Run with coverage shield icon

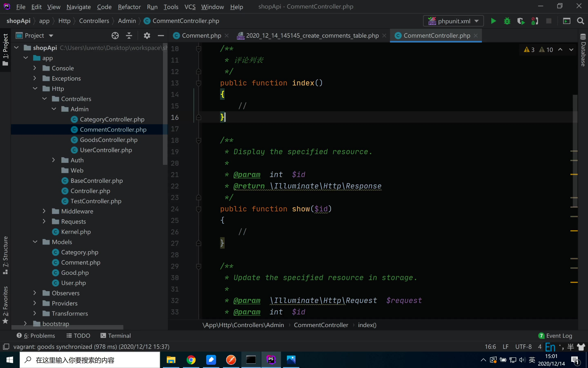pos(521,21)
